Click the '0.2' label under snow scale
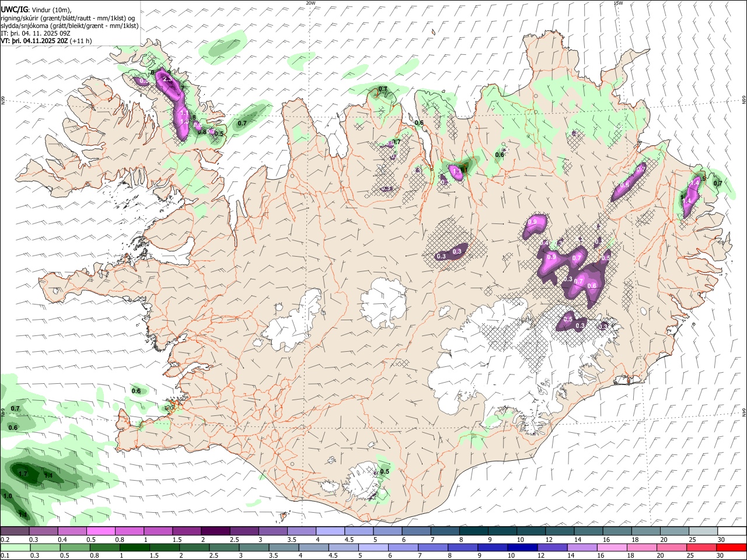Screen dimensions: 747x560 point(5,540)
